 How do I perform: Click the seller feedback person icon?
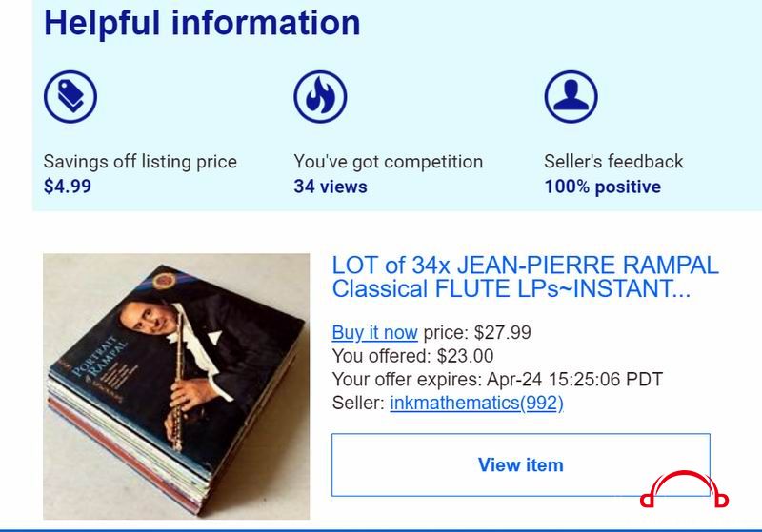click(x=571, y=96)
